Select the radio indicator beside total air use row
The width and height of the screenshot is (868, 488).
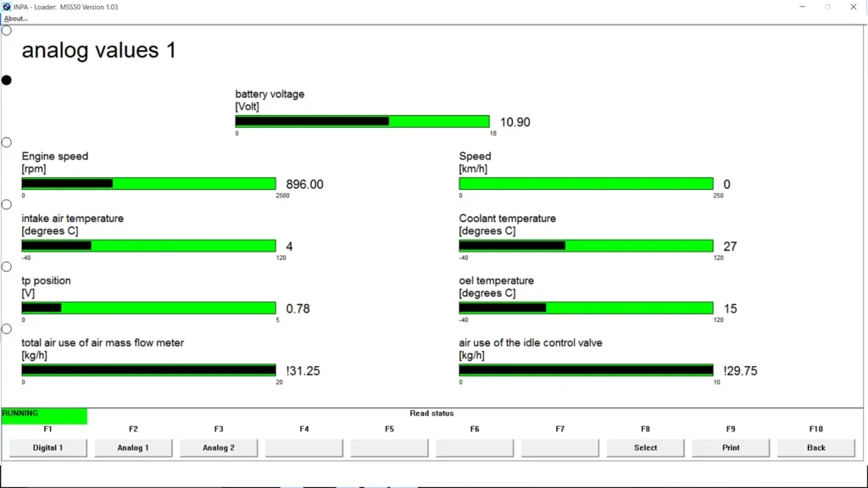(7, 329)
